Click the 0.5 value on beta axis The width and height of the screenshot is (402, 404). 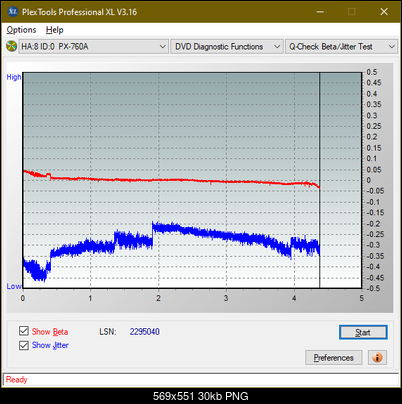coord(372,72)
